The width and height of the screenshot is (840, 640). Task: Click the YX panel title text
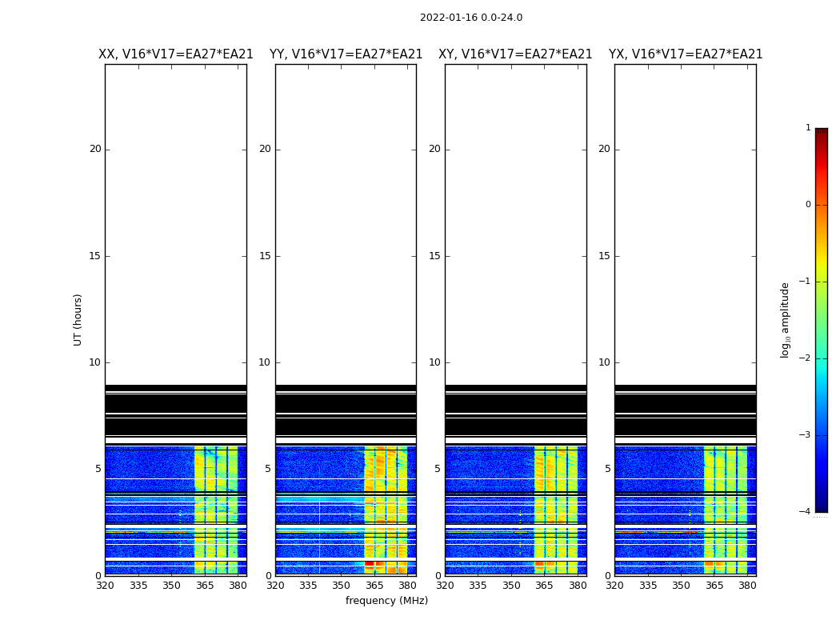[x=685, y=54]
